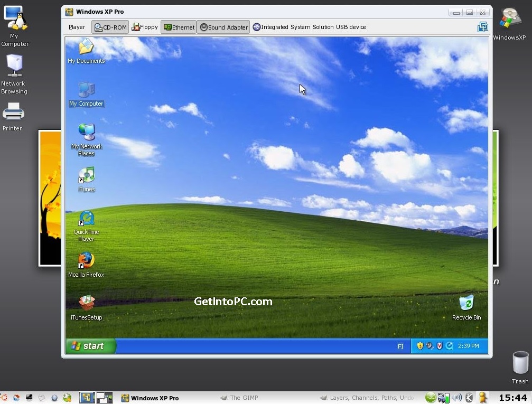Select the iTunes shortcut icon
Image resolution: width=532 pixels, height=404 pixels.
(x=87, y=180)
